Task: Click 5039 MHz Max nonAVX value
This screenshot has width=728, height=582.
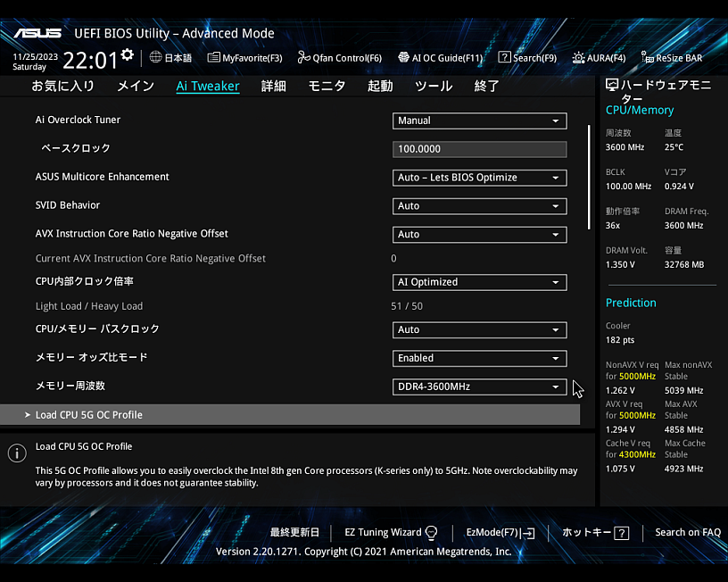Action: (x=684, y=391)
